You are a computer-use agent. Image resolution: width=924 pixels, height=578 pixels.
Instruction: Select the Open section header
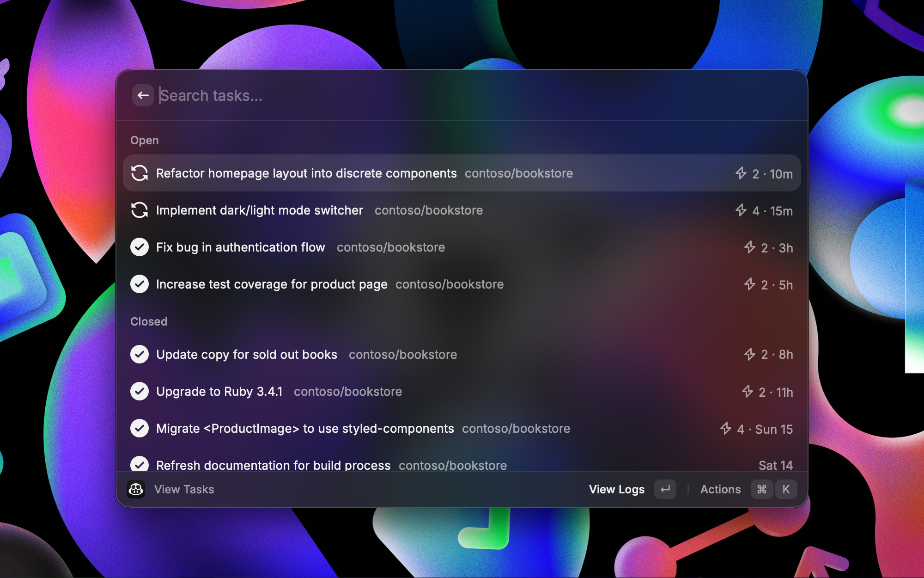144,140
